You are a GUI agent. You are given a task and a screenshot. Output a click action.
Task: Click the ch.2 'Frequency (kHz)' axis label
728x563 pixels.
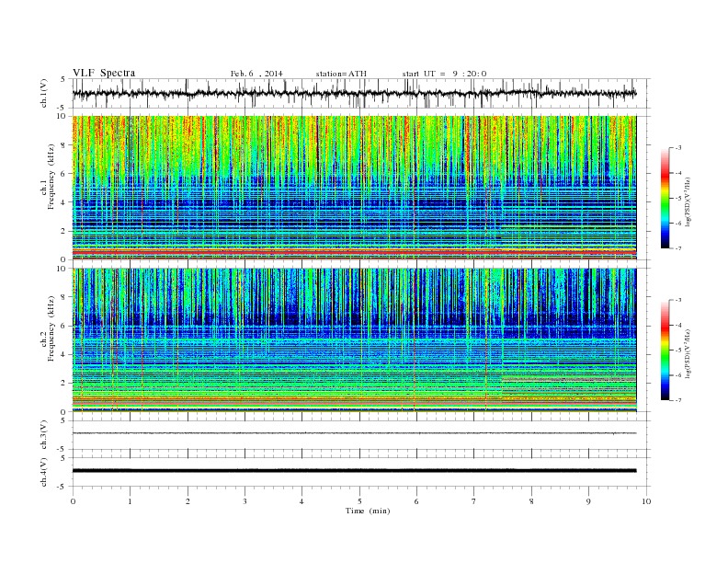pos(51,327)
